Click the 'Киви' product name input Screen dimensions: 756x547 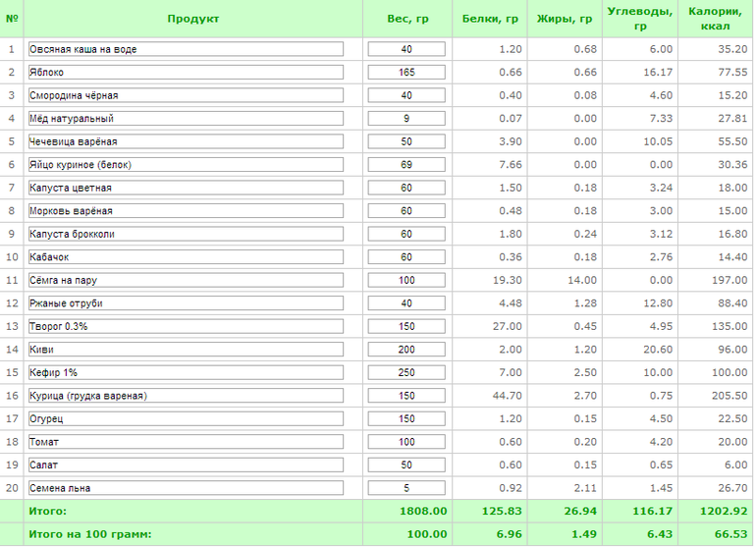tap(186, 350)
